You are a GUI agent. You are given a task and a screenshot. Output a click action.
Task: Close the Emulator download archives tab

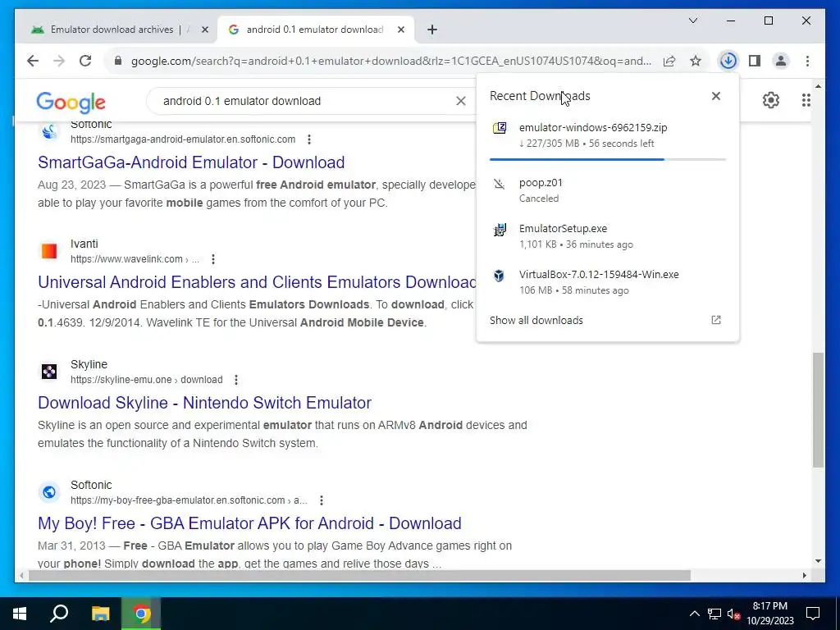point(204,30)
